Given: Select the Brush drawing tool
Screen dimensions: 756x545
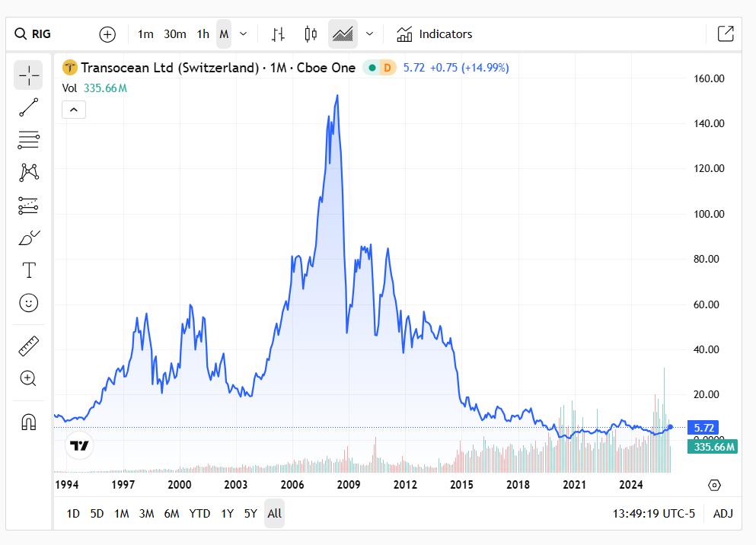Looking at the screenshot, I should point(28,237).
